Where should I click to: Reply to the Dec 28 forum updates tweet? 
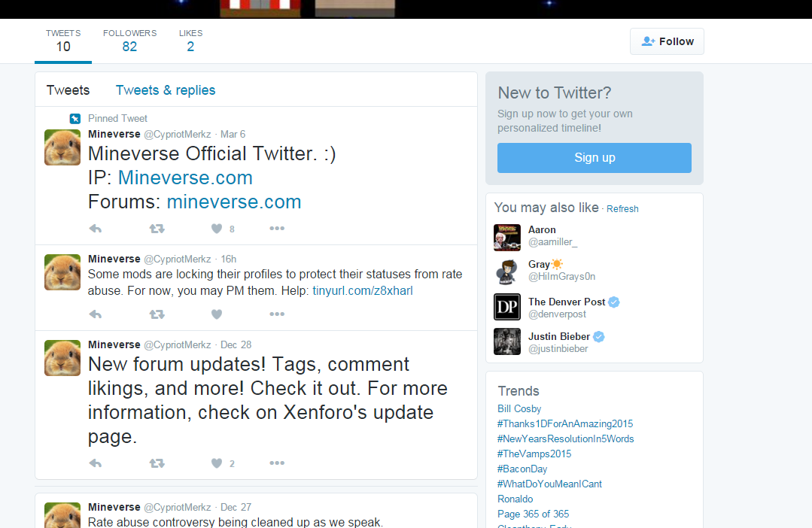tap(96, 463)
